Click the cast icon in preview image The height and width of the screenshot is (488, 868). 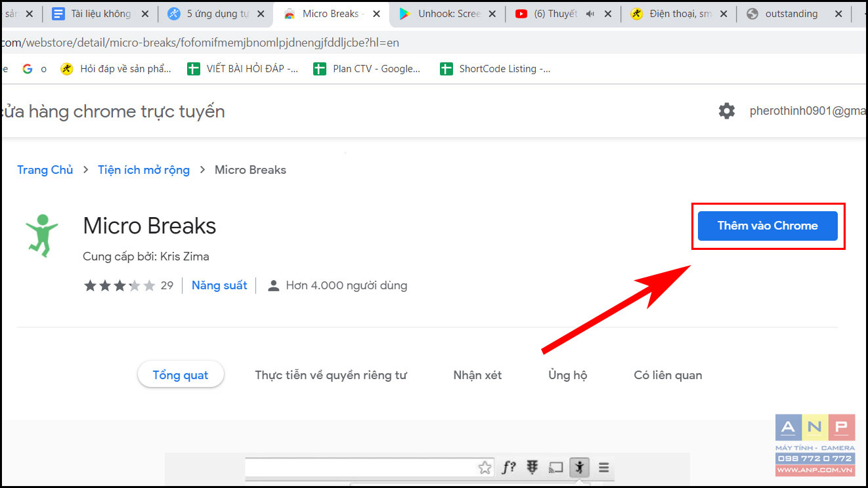[556, 468]
